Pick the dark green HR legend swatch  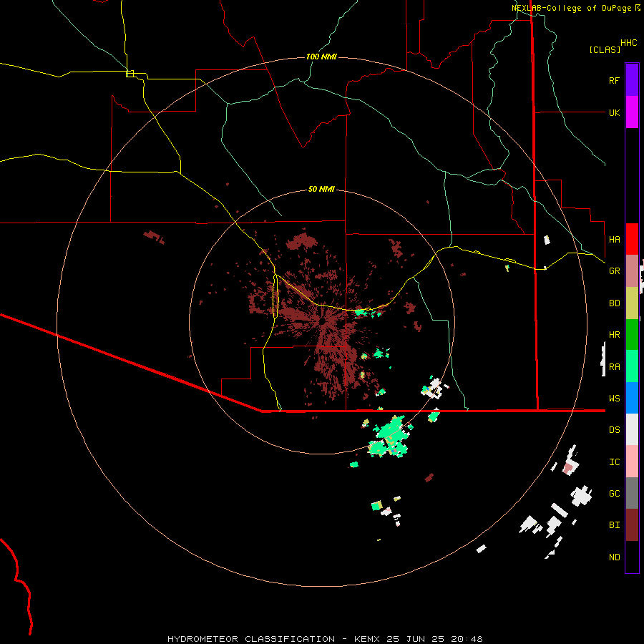(632, 335)
